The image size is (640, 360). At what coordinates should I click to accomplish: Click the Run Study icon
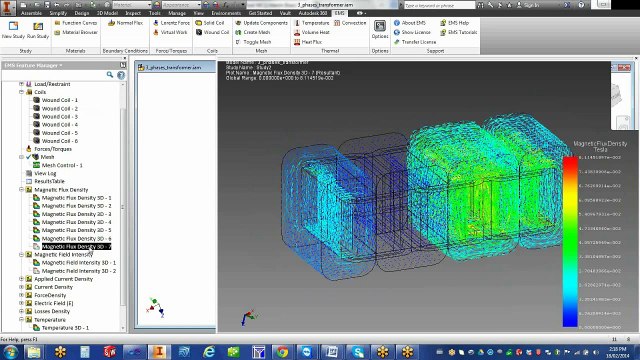tap(38, 30)
